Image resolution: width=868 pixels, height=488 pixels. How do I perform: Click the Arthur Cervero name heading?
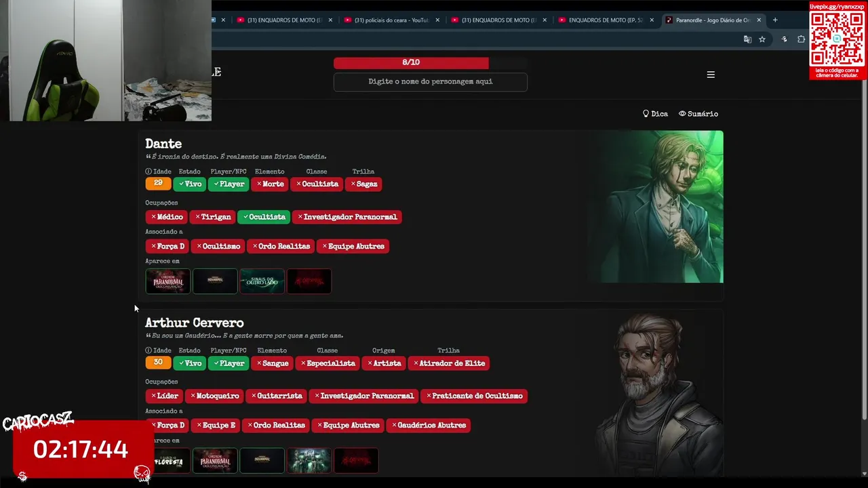pyautogui.click(x=194, y=323)
